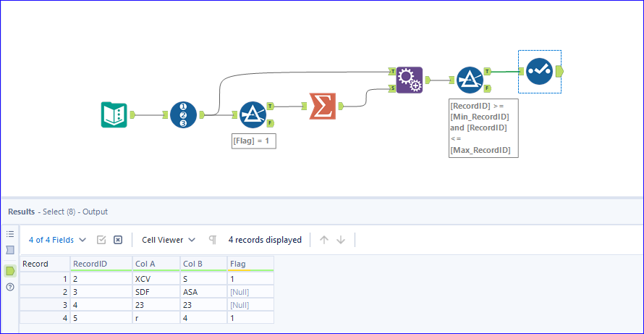Click the Record ID output anchor
This screenshot has height=334, width=644.
[202, 114]
